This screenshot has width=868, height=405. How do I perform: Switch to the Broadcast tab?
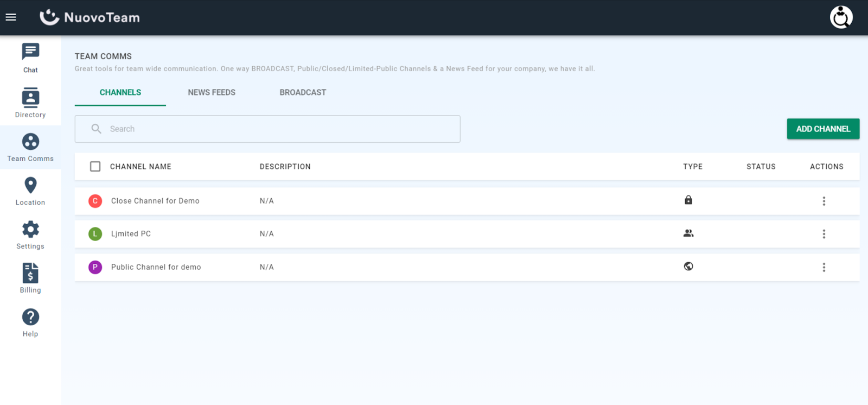(x=303, y=93)
